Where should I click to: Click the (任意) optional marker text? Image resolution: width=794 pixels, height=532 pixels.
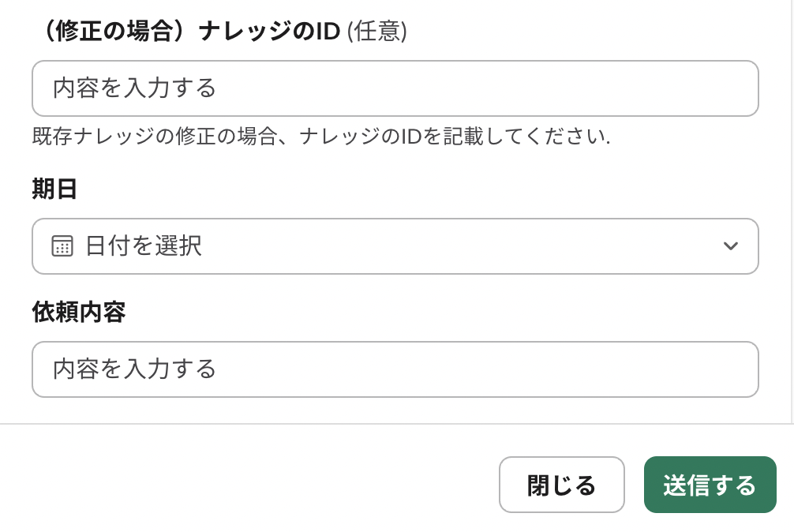[x=377, y=32]
